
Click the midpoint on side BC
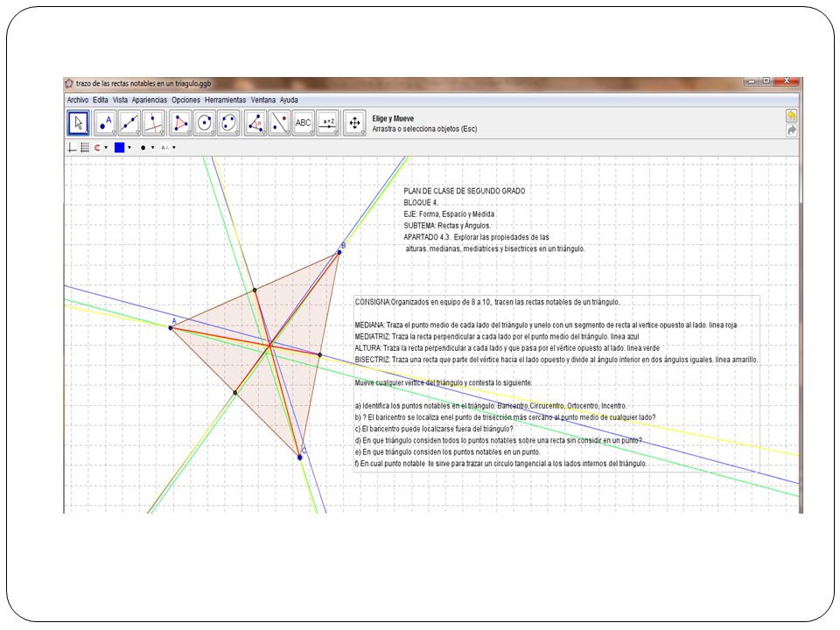pos(320,354)
